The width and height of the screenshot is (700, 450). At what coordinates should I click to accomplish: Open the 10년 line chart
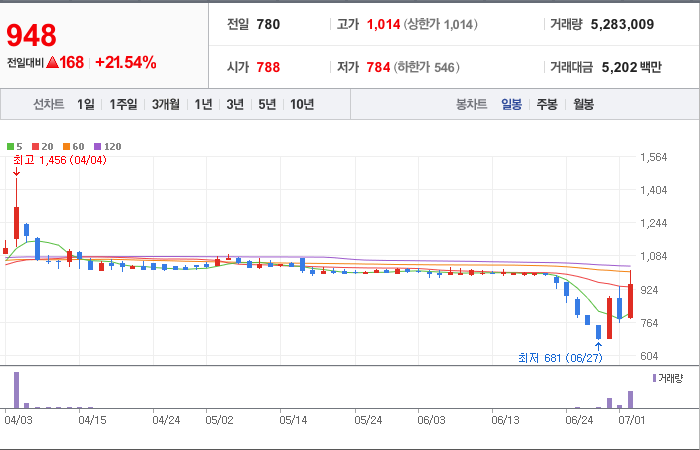click(x=302, y=104)
